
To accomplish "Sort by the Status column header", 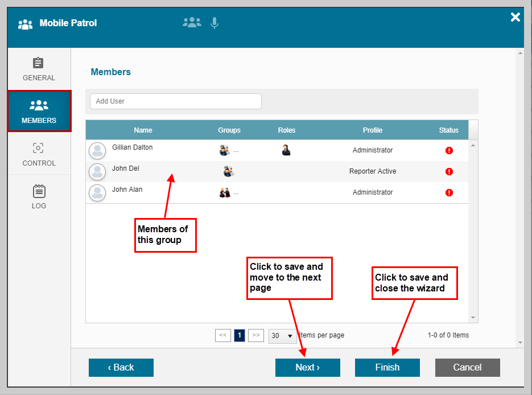I will pyautogui.click(x=448, y=130).
